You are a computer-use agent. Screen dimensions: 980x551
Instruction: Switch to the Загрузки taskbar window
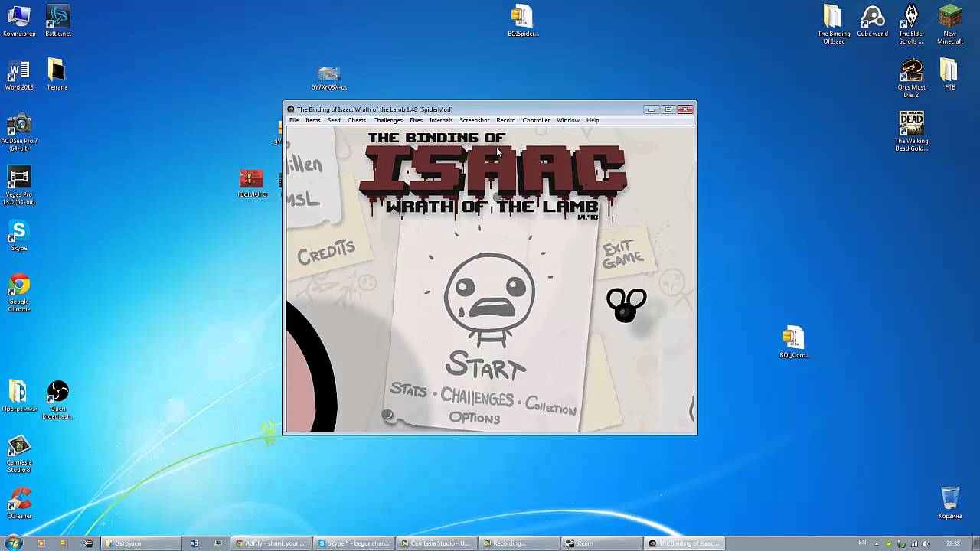pyautogui.click(x=141, y=543)
